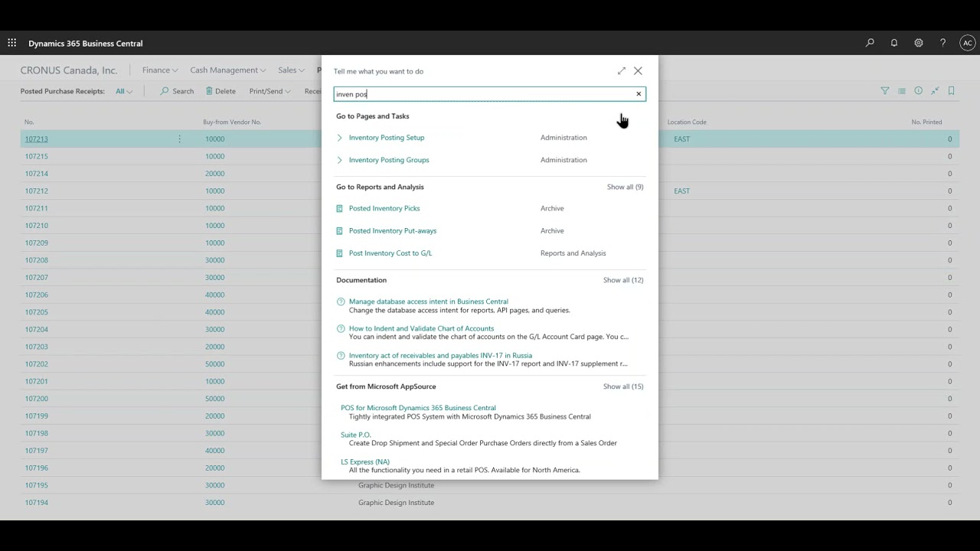Open Posted Inventory Picks report
Viewport: 980px width, 551px height.
(x=384, y=208)
